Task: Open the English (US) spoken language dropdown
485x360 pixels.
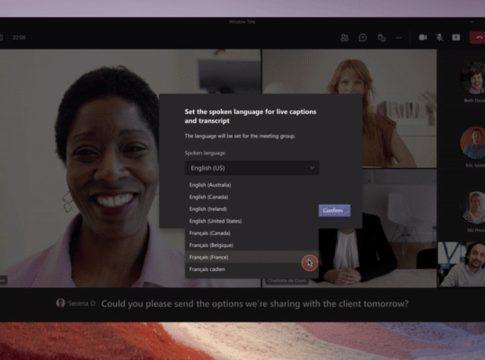Action: (252, 168)
